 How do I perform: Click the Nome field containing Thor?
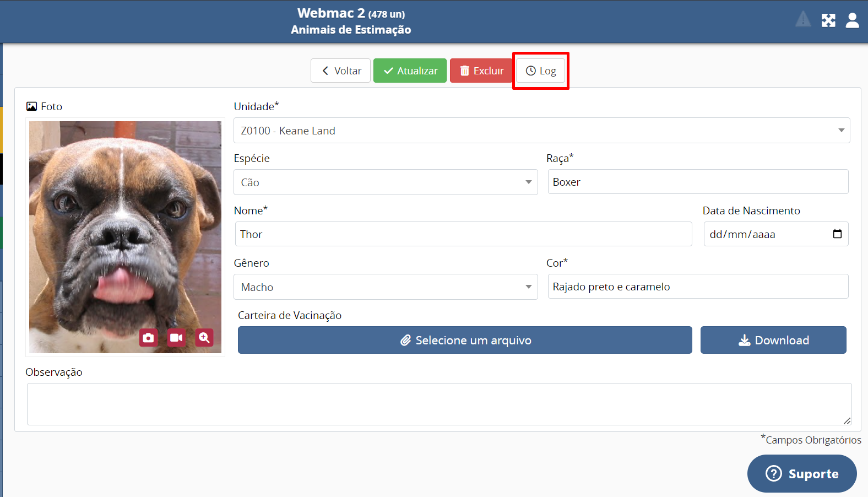(463, 234)
